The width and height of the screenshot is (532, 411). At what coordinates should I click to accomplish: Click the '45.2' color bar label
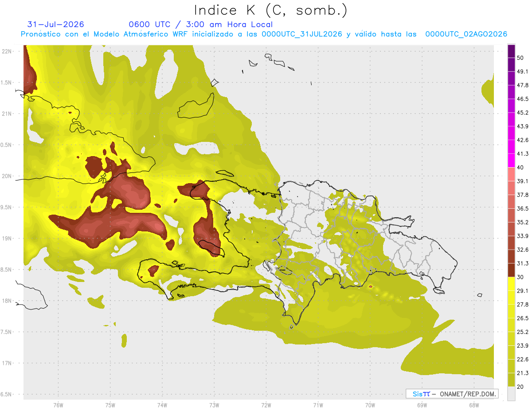click(523, 113)
